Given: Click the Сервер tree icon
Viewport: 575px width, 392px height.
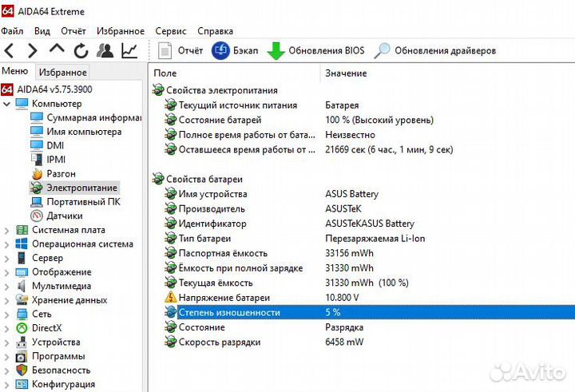Looking at the screenshot, I should [x=22, y=258].
